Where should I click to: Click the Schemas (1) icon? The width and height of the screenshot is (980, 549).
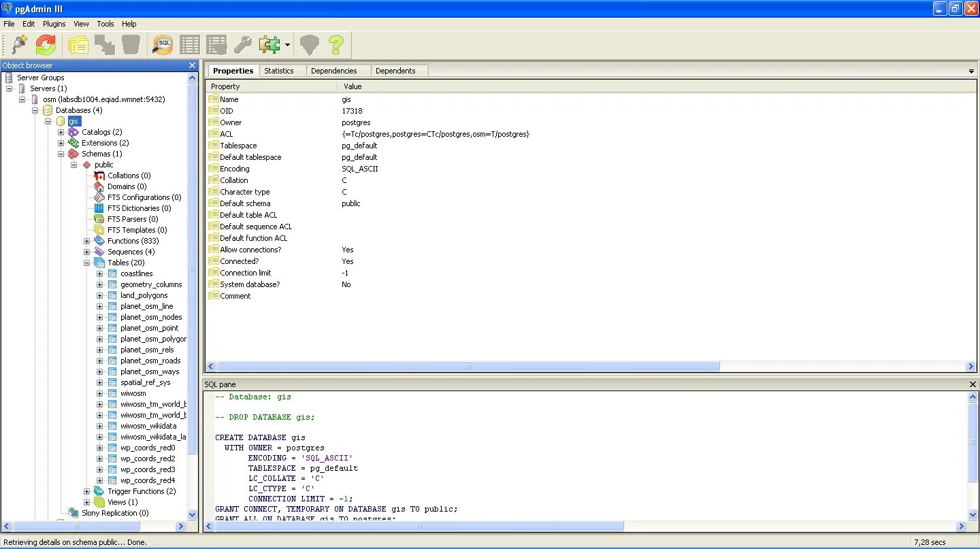tap(73, 154)
